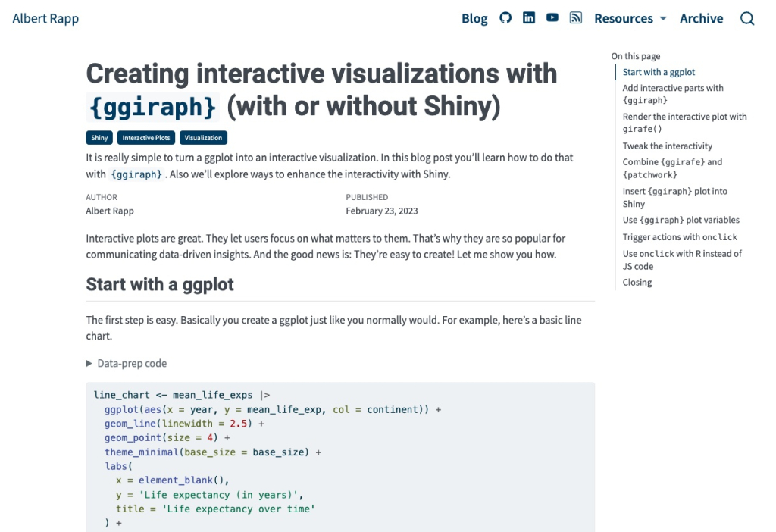Open the GitHub icon link

505,18
